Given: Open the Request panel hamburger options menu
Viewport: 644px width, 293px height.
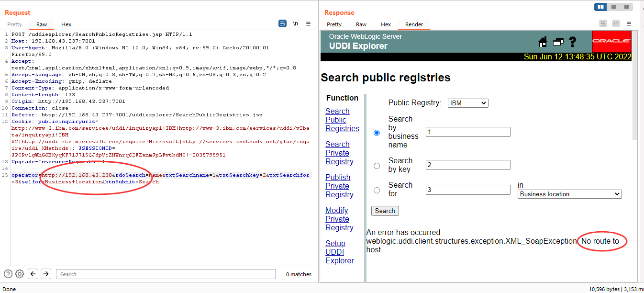Looking at the screenshot, I should click(308, 23).
